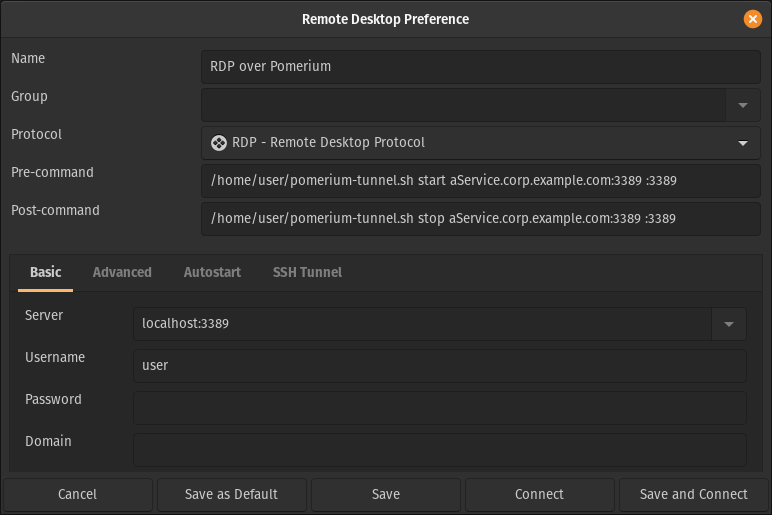Screen dimensions: 772x515
Task: Click the Connect button
Action: [x=540, y=494]
